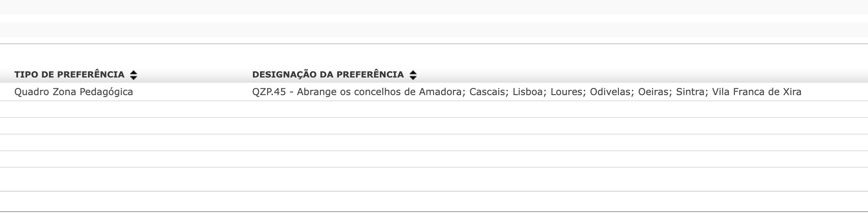The image size is (868, 214).
Task: Click the word 'Lisboa' in the designation
Action: (528, 92)
